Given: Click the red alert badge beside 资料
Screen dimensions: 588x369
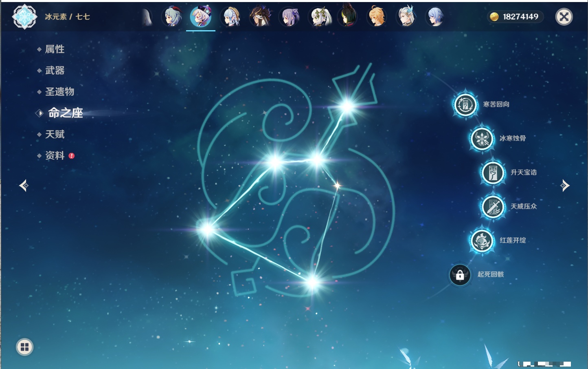Looking at the screenshot, I should point(72,156).
